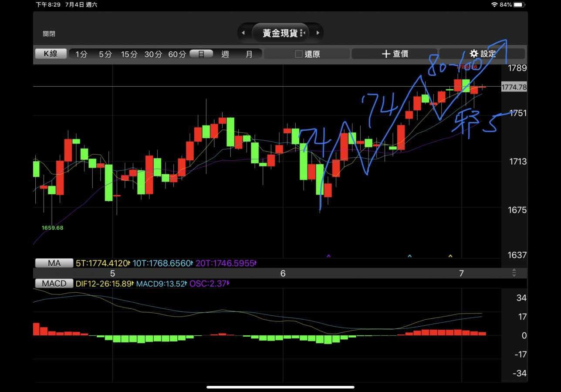The image size is (561, 392).
Task: Tap 關閉 to close the chart
Action: [x=49, y=34]
